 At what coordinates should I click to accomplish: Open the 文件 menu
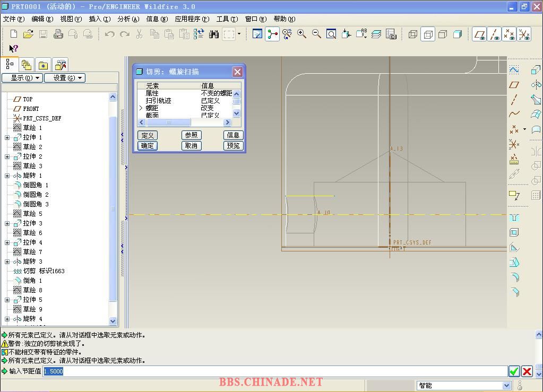pos(14,19)
